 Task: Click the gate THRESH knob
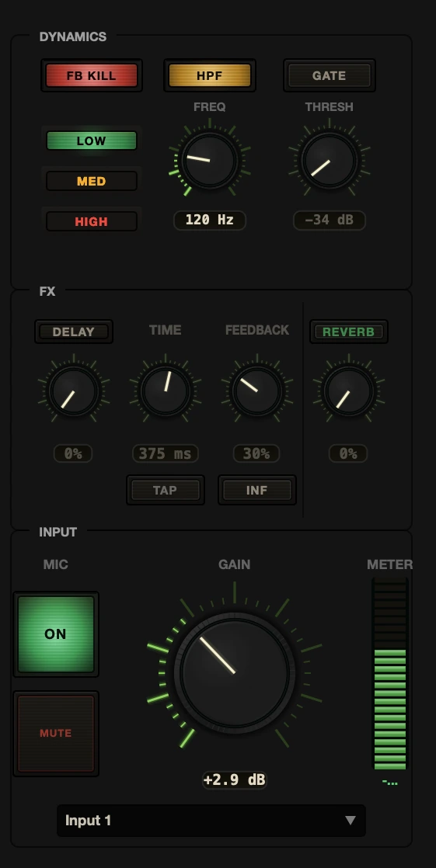point(329,161)
